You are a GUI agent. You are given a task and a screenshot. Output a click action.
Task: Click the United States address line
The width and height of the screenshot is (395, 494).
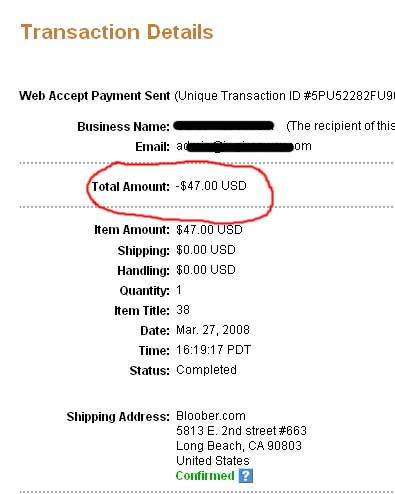tap(213, 461)
